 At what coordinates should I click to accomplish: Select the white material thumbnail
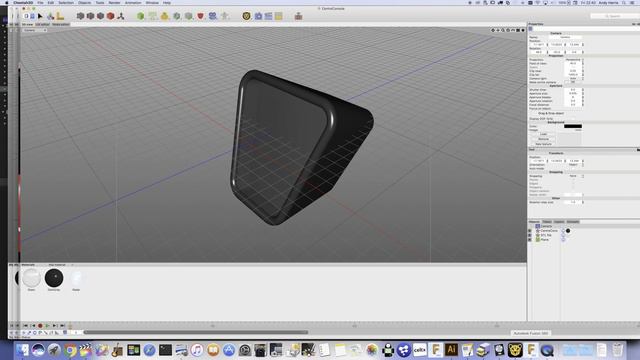click(x=31, y=278)
